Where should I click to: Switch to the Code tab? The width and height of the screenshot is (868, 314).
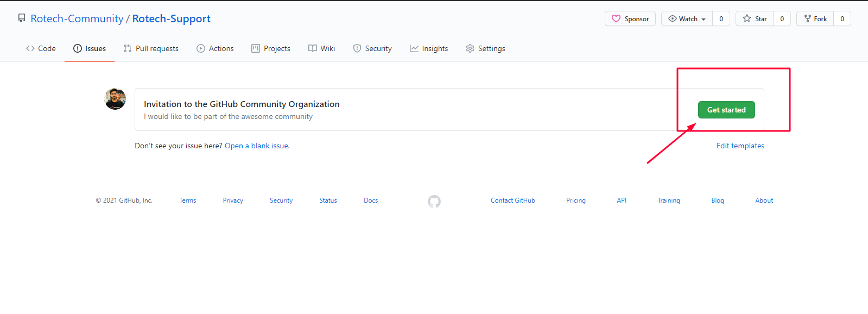point(41,48)
